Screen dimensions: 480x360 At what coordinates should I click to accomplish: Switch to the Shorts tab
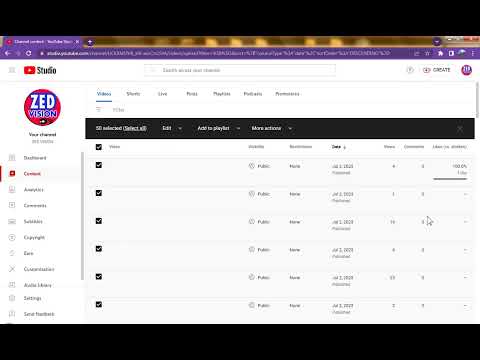pyautogui.click(x=133, y=94)
